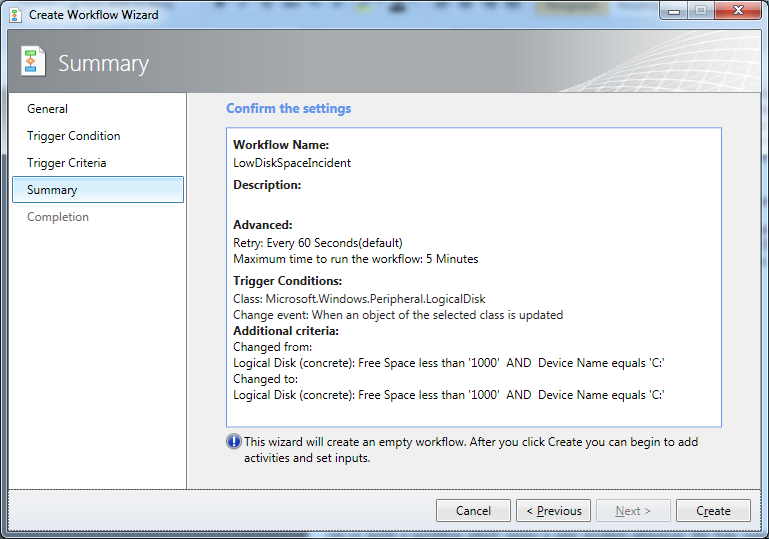Maximize the Create Workflow Wizard window
The width and height of the screenshot is (769, 539).
[699, 11]
